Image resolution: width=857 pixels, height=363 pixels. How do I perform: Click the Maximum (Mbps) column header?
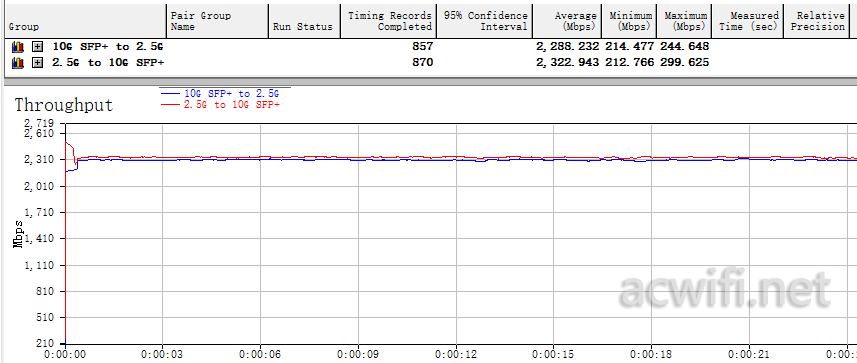point(685,21)
